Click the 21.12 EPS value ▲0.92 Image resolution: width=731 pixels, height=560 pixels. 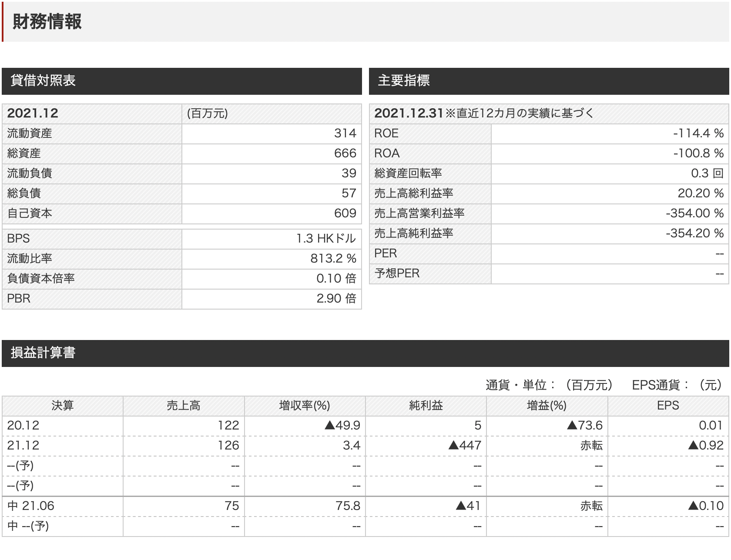(706, 446)
